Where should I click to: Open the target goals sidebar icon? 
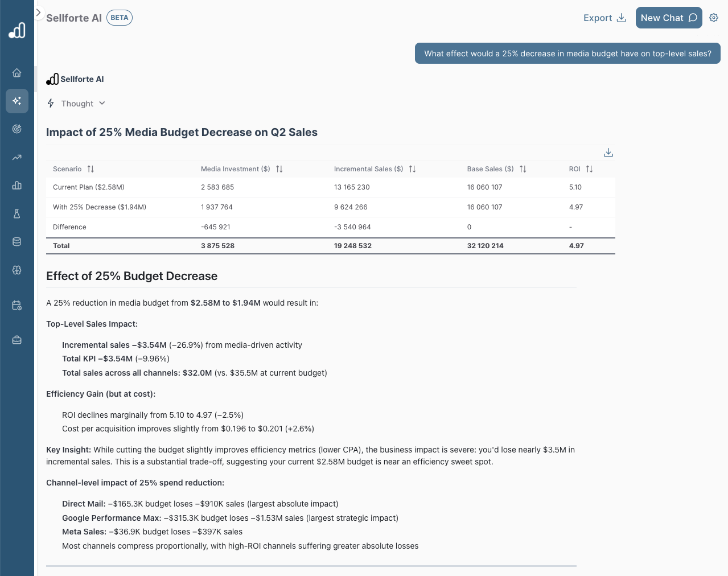[17, 129]
